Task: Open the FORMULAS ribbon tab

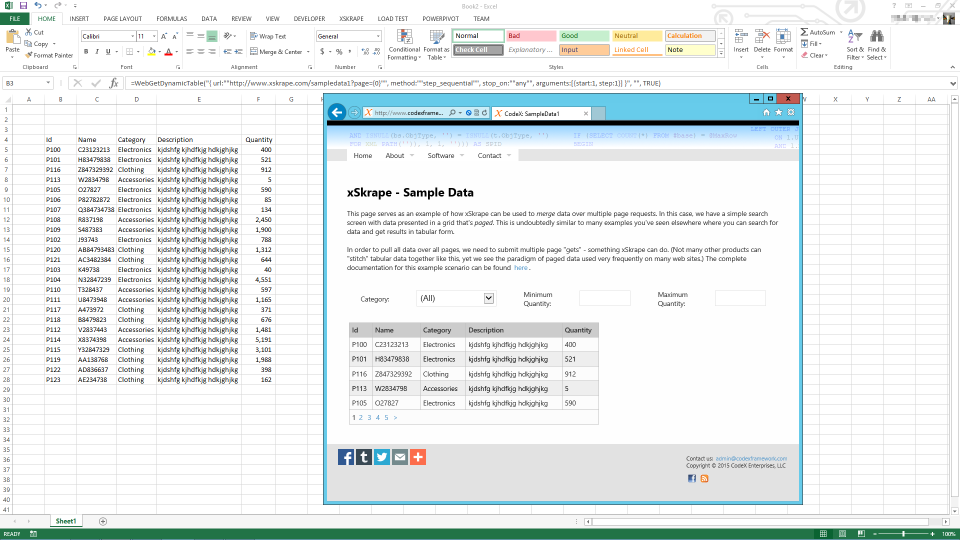Action: 171,19
